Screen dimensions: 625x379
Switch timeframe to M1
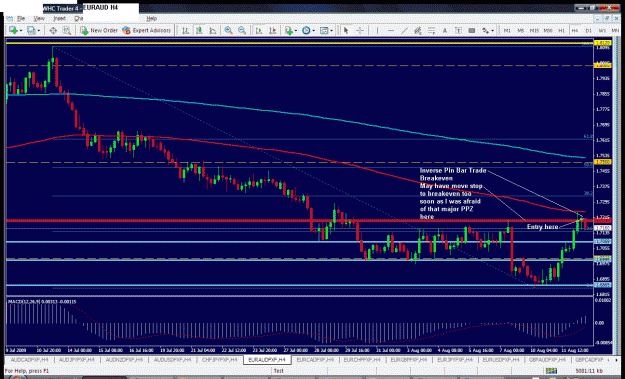507,30
